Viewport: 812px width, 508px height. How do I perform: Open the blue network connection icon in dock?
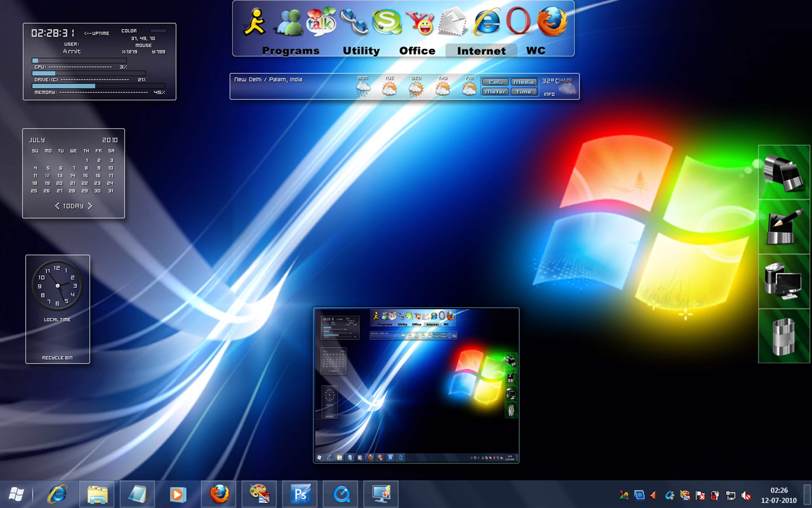click(354, 22)
